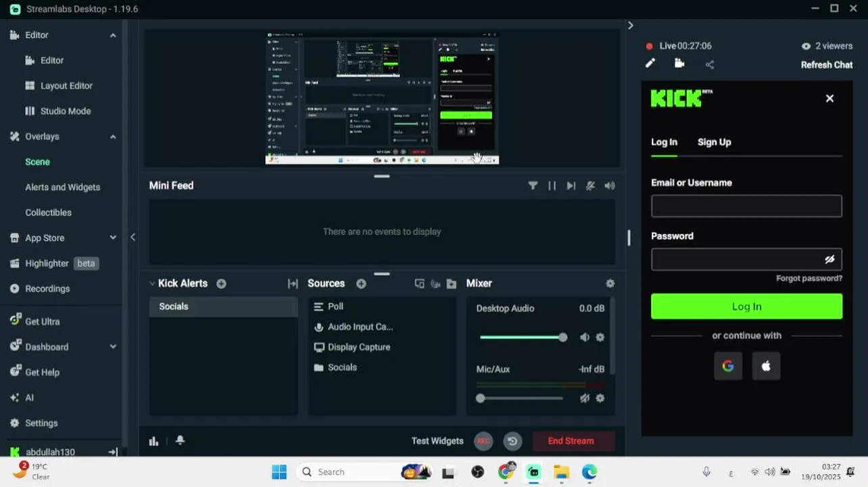Toggle the Mini Feed alert volume speaker
Image resolution: width=868 pixels, height=487 pixels.
pyautogui.click(x=610, y=185)
